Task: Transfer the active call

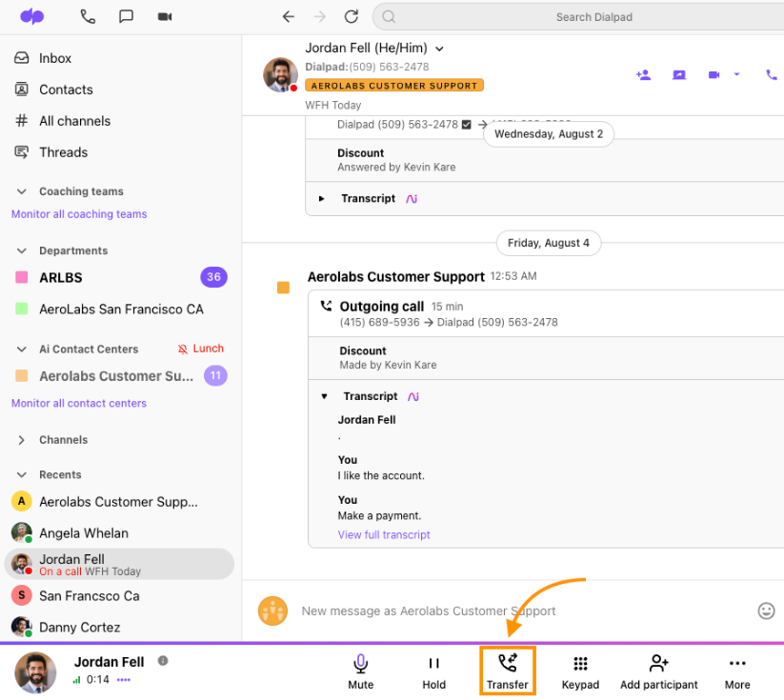Action: (508, 671)
